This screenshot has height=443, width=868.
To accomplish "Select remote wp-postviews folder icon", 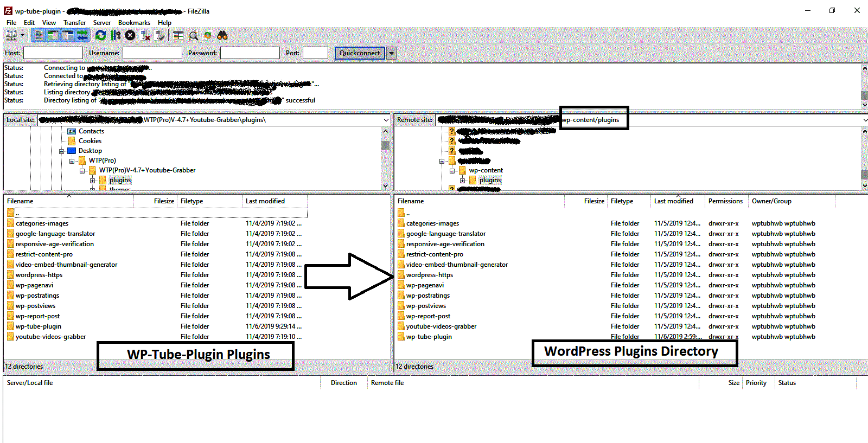I will [401, 306].
